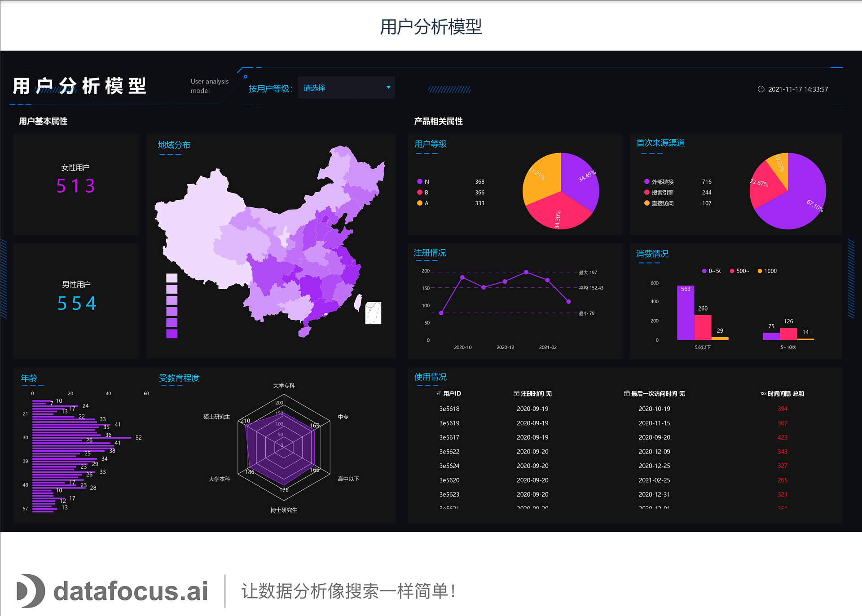Select the row cell 3e5618

coord(449,409)
